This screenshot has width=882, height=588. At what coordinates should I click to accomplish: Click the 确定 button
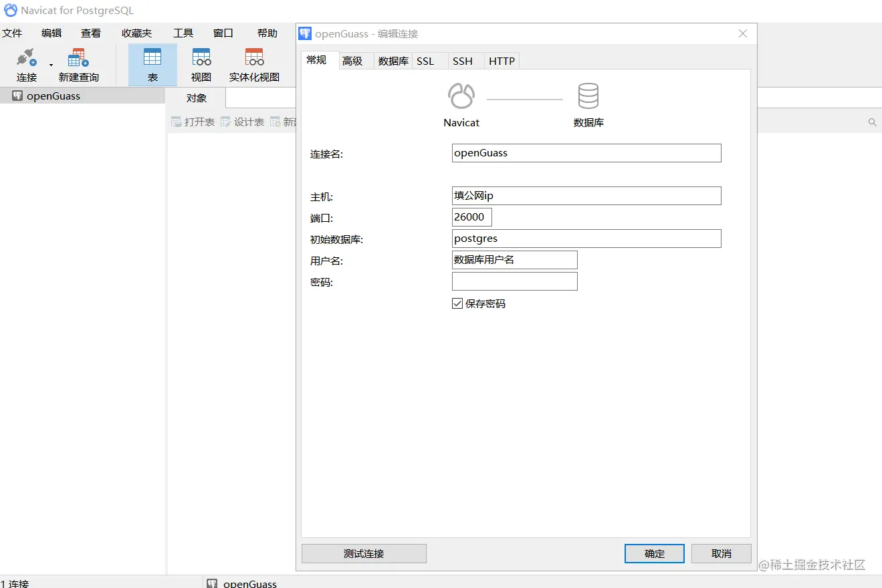(655, 554)
